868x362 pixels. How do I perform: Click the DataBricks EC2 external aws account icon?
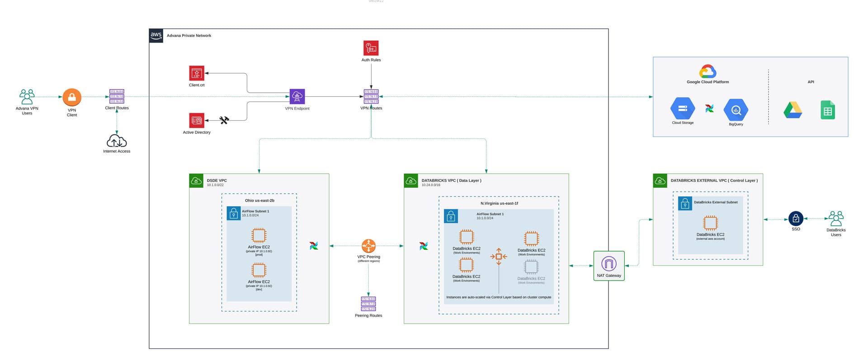(710, 223)
